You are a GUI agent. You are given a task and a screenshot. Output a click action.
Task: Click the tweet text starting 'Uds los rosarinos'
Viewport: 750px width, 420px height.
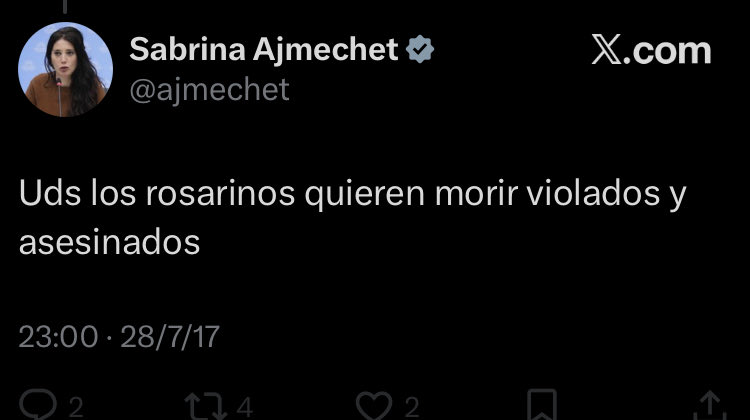353,218
